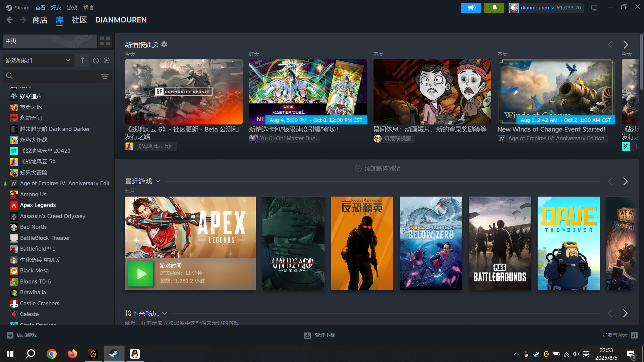Open Big Picture mode monitor icon

click(x=594, y=8)
